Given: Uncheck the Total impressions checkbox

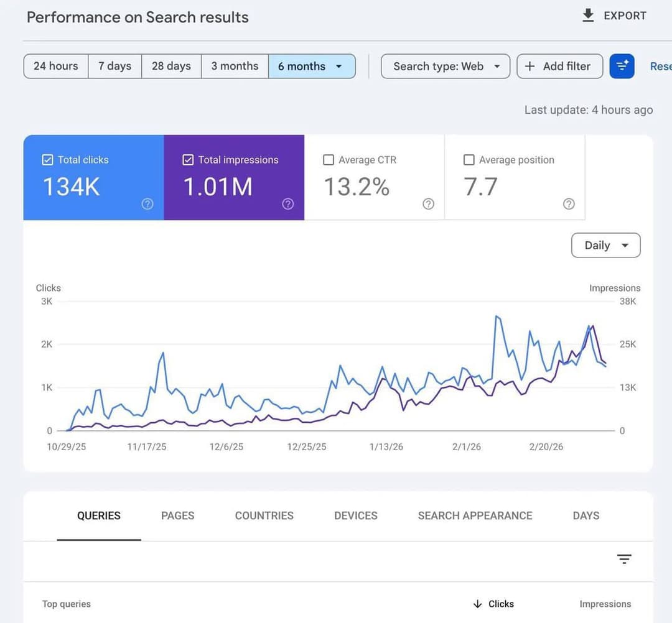Looking at the screenshot, I should tap(188, 160).
